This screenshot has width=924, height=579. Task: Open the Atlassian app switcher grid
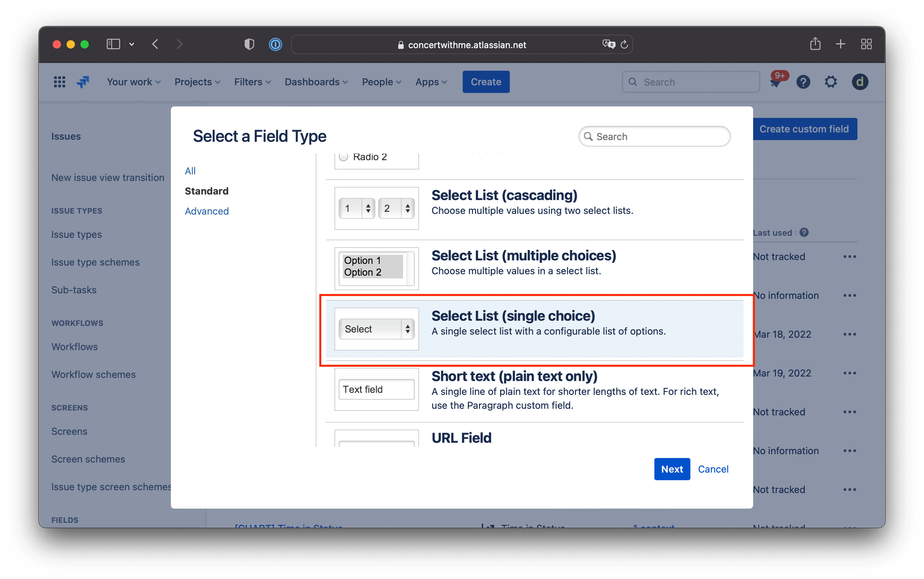59,81
